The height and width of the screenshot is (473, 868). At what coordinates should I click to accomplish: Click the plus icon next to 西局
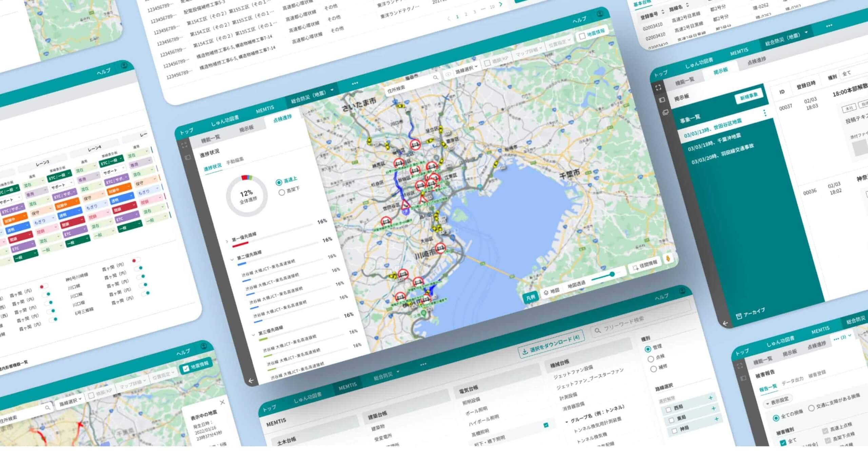710,398
